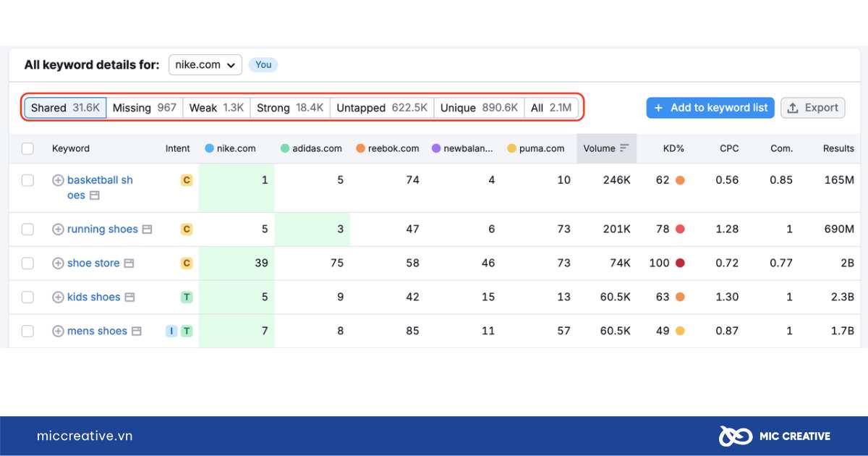Expand the mens shoes keyword plus icon
The width and height of the screenshot is (868, 456).
point(58,332)
